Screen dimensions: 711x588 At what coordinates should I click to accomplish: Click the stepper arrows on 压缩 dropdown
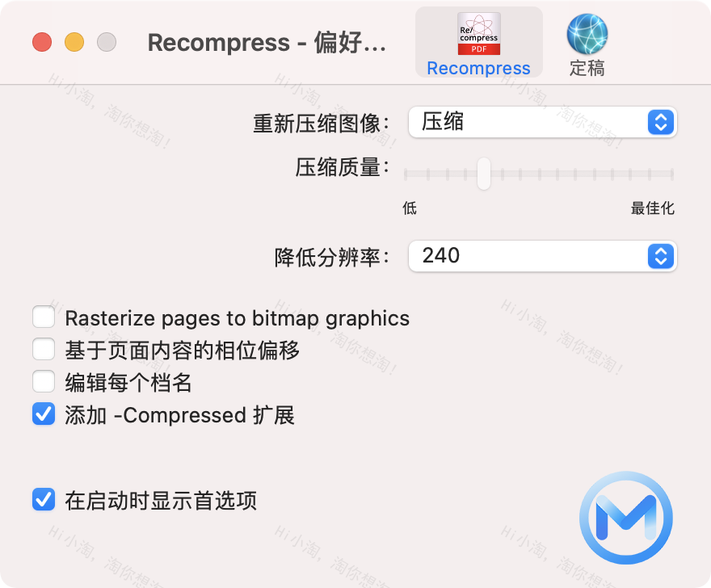661,122
